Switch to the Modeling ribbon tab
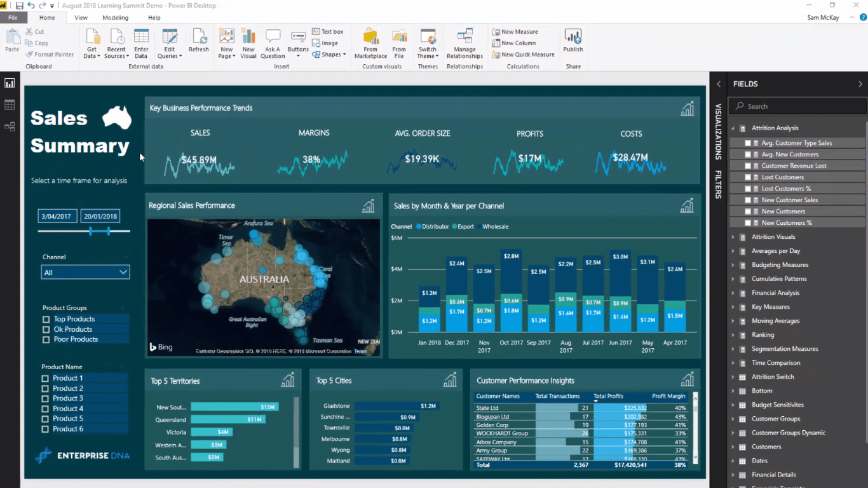This screenshot has width=868, height=488. pyautogui.click(x=115, y=18)
